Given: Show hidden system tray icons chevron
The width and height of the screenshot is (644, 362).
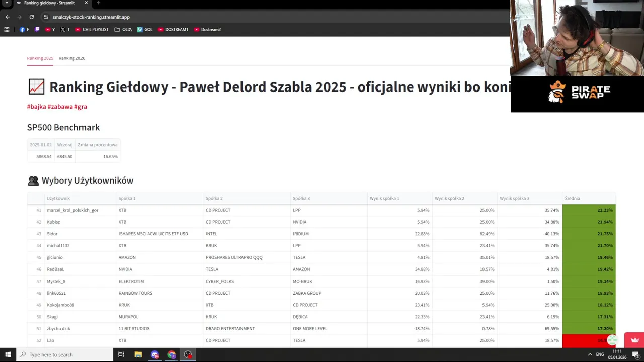Looking at the screenshot, I should coord(590,355).
